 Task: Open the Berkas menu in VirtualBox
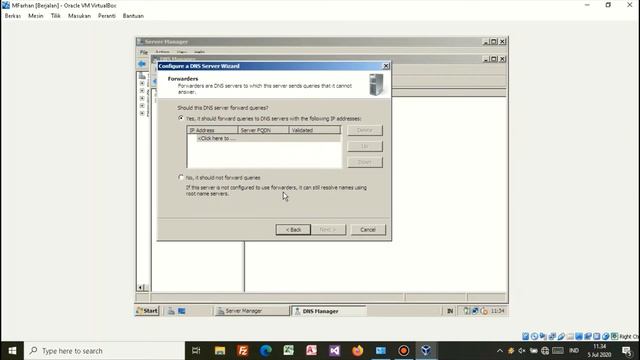point(13,16)
